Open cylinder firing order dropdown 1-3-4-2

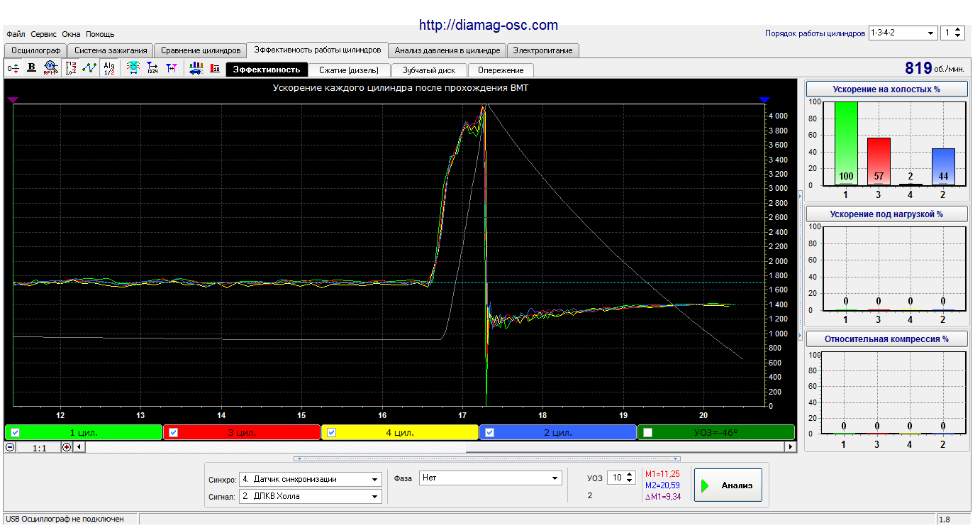(903, 33)
